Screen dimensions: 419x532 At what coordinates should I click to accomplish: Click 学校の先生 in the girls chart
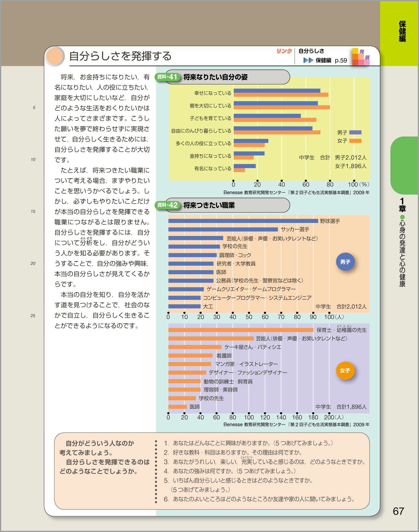click(211, 398)
